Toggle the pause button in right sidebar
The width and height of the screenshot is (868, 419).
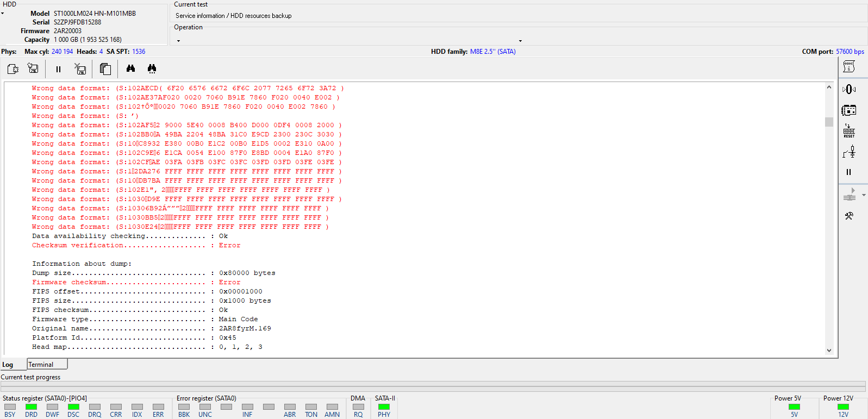(849, 172)
